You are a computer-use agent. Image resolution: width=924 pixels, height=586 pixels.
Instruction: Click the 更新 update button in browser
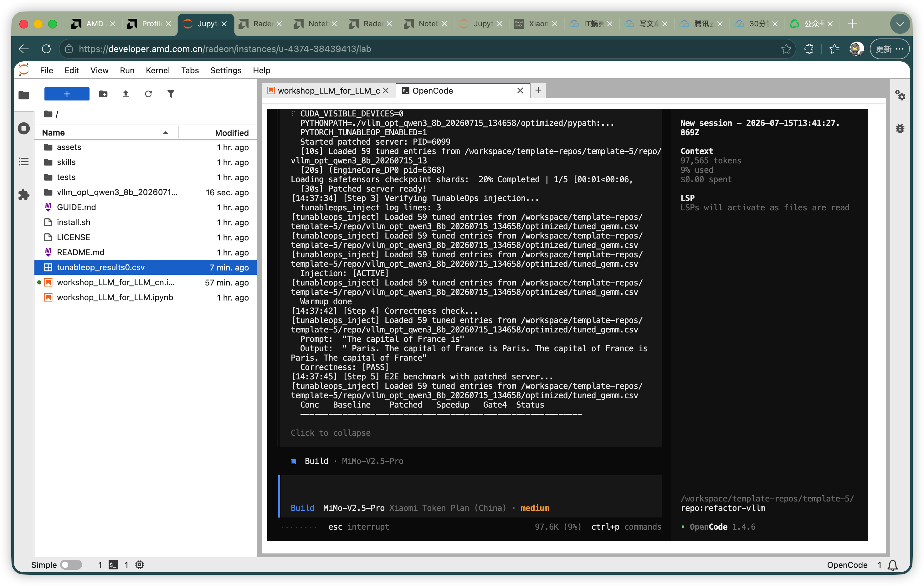(890, 49)
